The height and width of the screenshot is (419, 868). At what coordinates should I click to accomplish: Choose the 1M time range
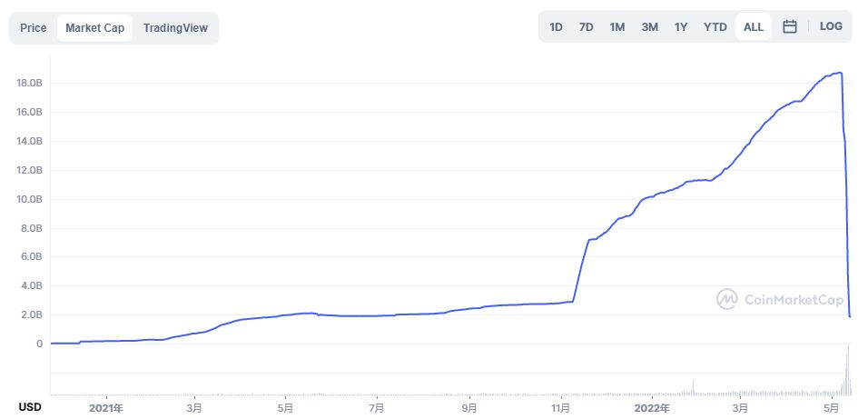[617, 26]
